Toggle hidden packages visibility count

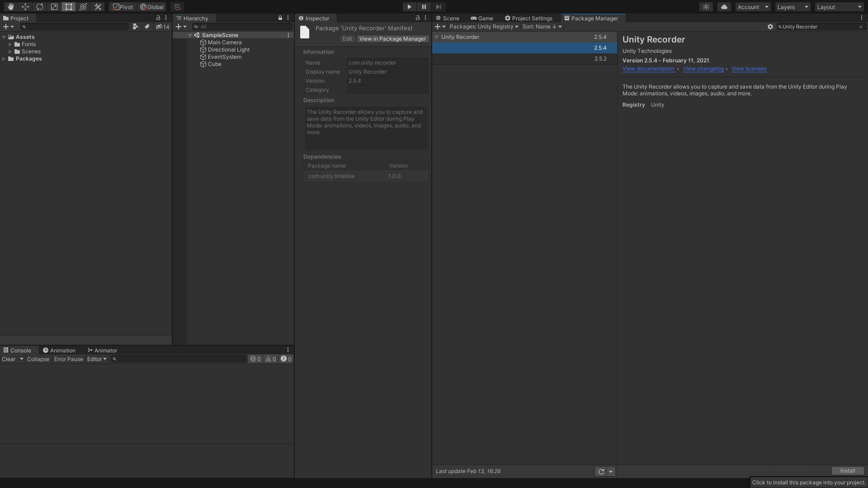162,27
